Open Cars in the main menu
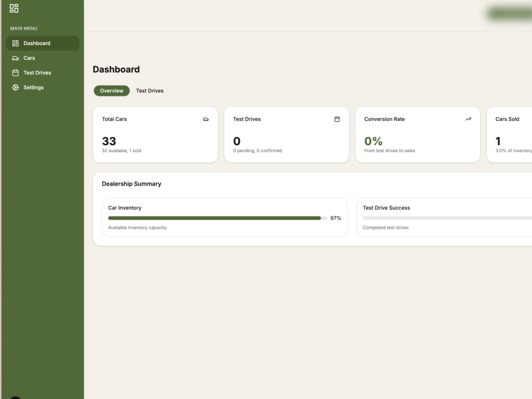 click(x=43, y=58)
